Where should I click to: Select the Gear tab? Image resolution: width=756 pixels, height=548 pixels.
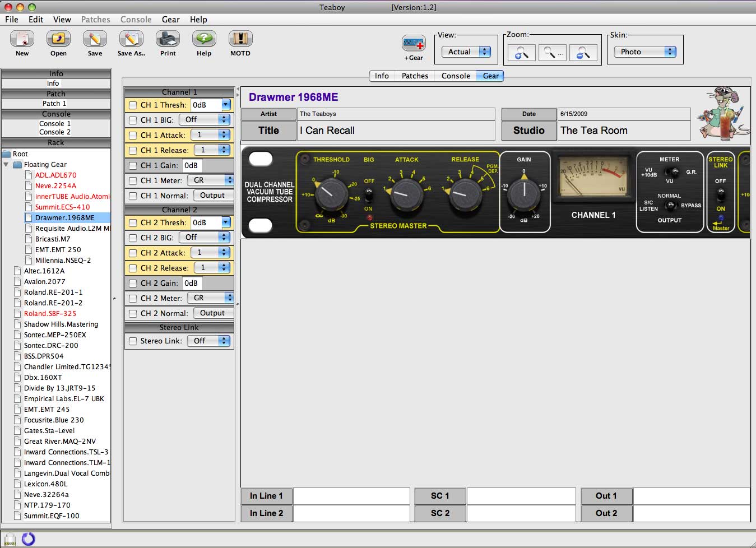click(x=491, y=76)
